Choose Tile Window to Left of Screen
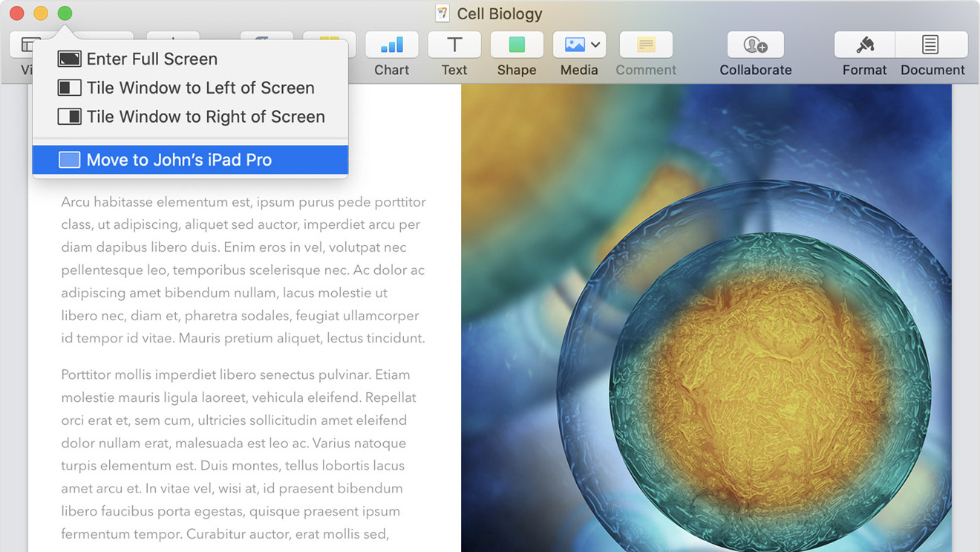This screenshot has height=552, width=980. point(190,88)
